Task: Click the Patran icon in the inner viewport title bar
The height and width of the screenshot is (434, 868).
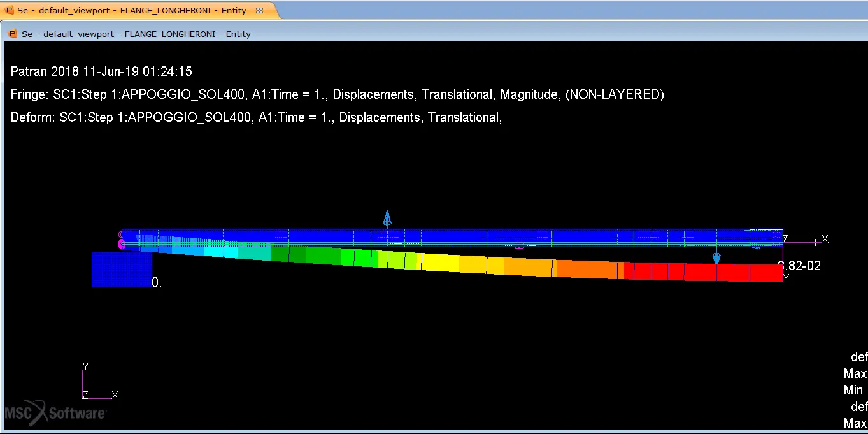Action: (13, 34)
